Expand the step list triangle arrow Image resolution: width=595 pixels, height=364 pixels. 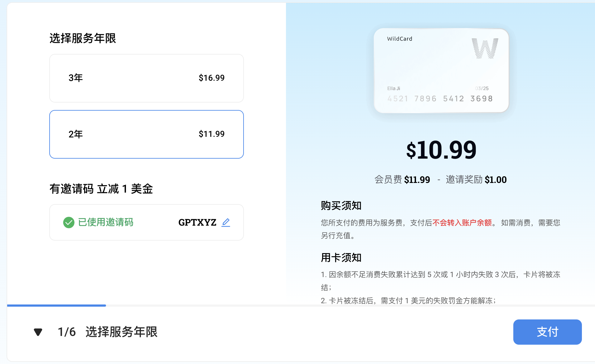(38, 332)
